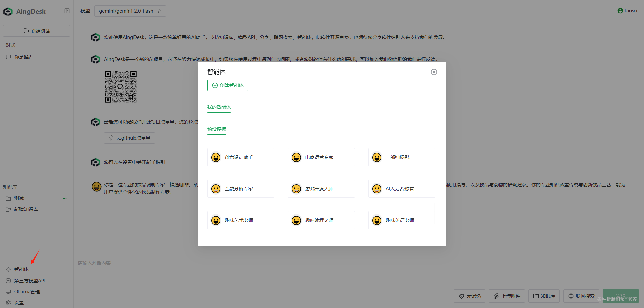Toggle 联网搜索 web search
644x308 pixels.
pyautogui.click(x=581, y=296)
